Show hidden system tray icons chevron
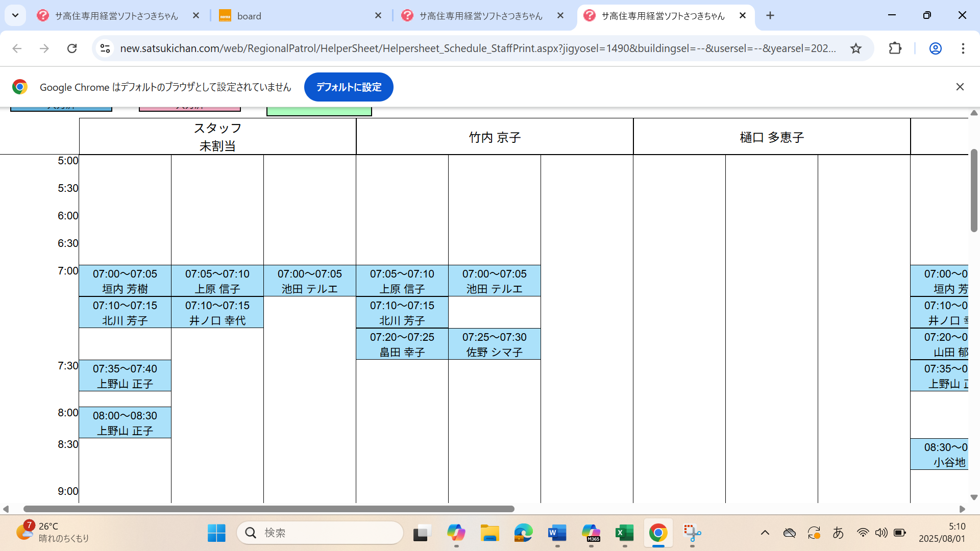Viewport: 980px width, 551px height. click(x=765, y=533)
